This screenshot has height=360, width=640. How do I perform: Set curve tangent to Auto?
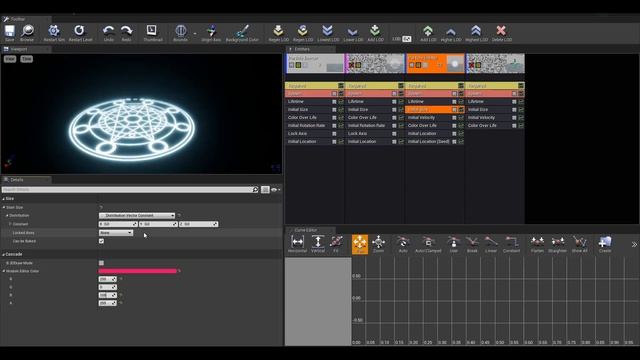403,244
